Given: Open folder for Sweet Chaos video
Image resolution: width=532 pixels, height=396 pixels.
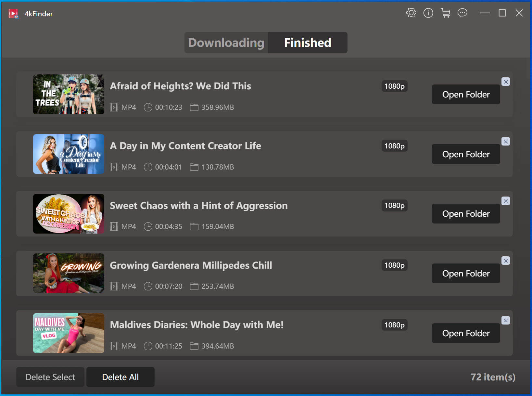Looking at the screenshot, I should pyautogui.click(x=465, y=214).
